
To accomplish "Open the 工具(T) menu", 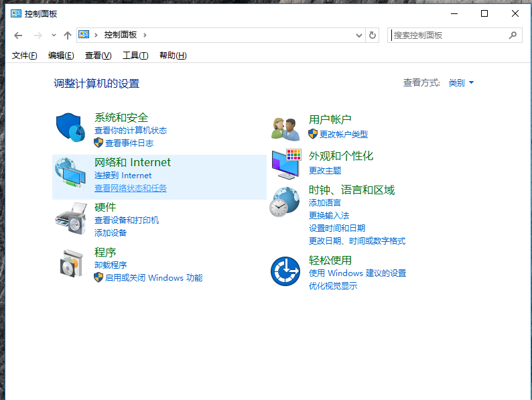I will point(135,56).
